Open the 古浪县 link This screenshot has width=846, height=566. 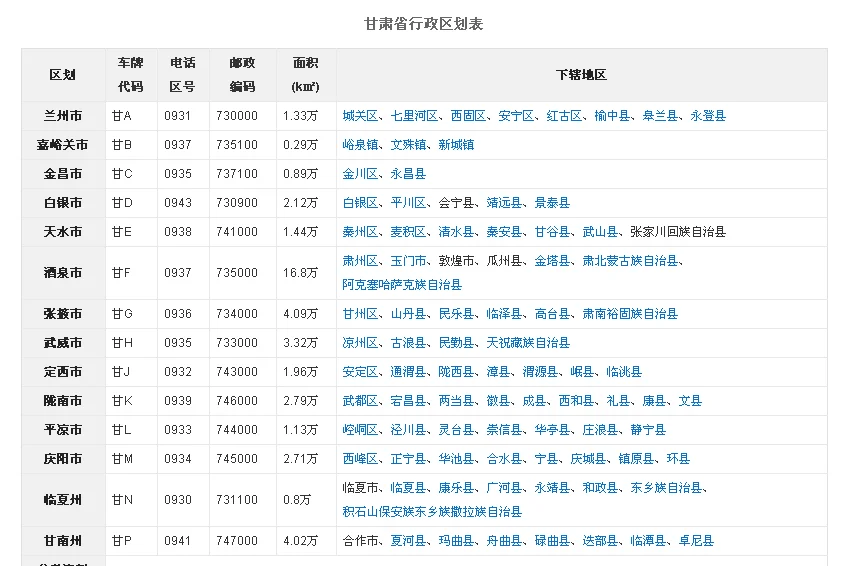408,344
